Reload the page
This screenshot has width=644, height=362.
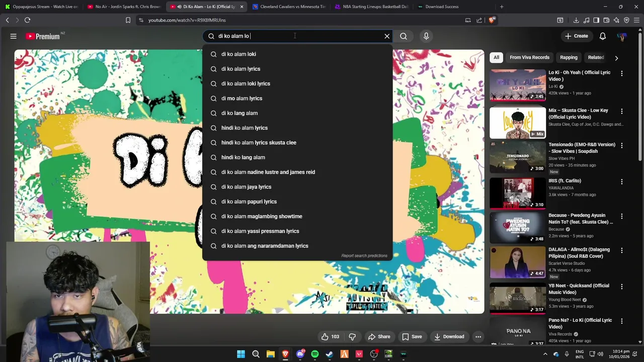tap(28, 20)
